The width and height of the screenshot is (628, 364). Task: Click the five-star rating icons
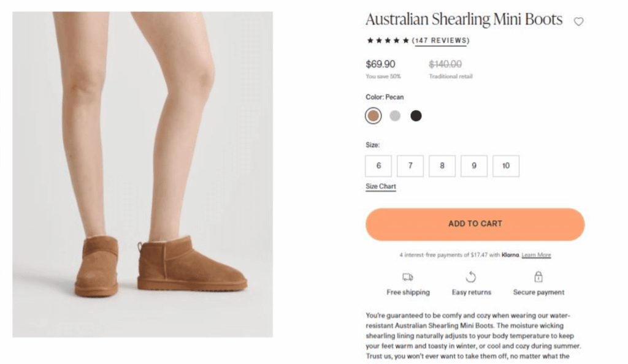(388, 41)
